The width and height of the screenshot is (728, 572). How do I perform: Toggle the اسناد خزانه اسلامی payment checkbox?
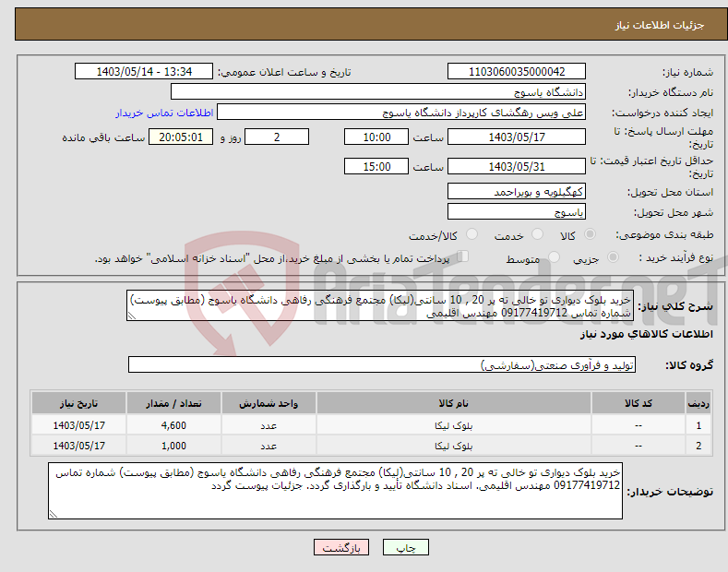[463, 256]
